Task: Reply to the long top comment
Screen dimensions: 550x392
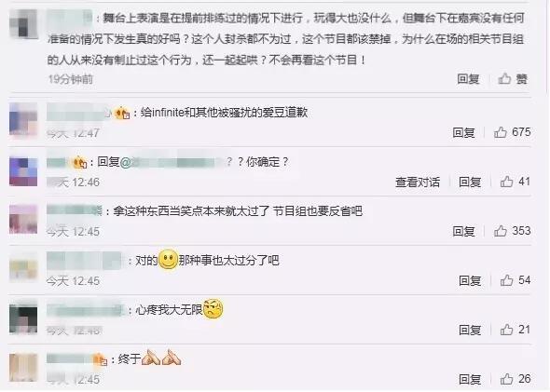Action: (468, 79)
